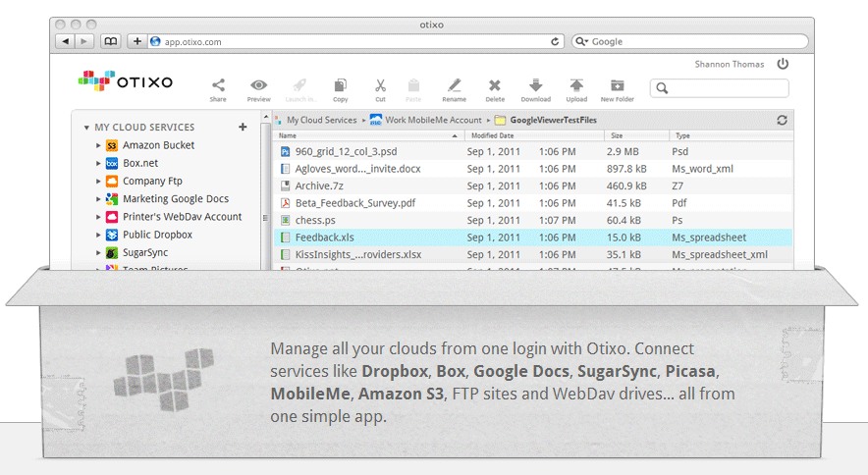Click browser add bookmark plus button
Viewport: 868px width, 475px height.
click(x=137, y=41)
